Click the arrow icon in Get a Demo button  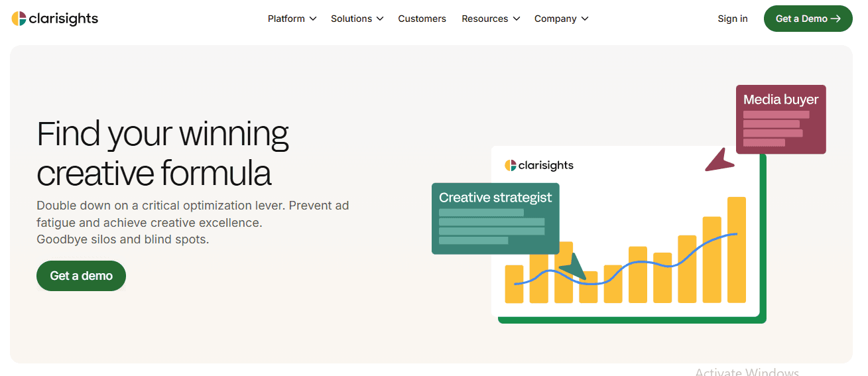(836, 19)
